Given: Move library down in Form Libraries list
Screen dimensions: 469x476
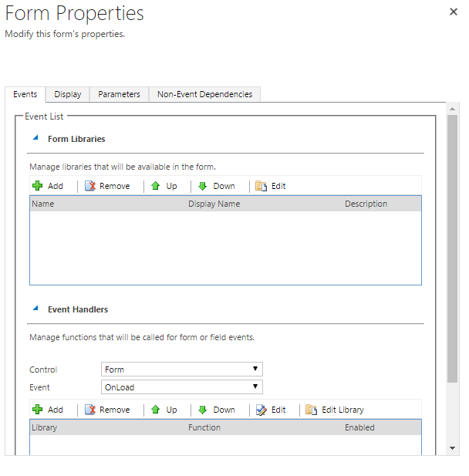Looking at the screenshot, I should (x=217, y=186).
